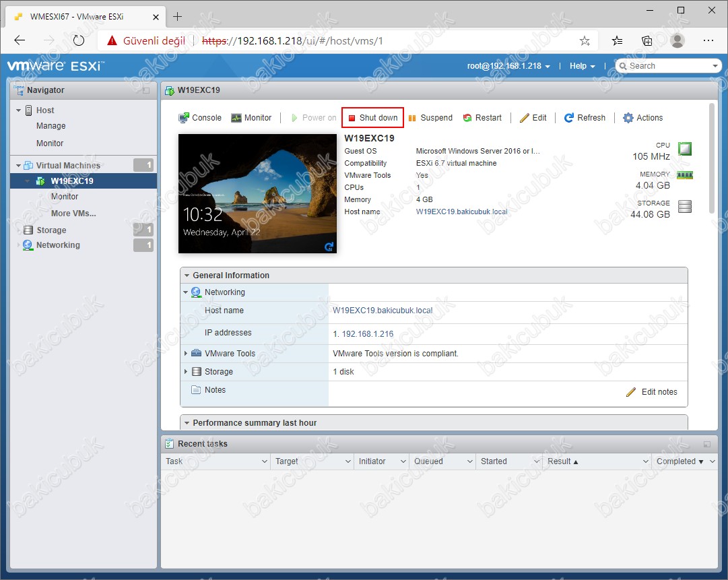
Task: Click More VMs... in Navigator
Action: tap(73, 214)
